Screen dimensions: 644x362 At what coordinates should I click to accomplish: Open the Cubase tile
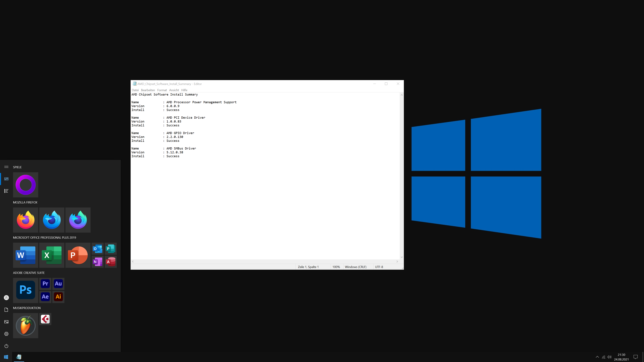pyautogui.click(x=45, y=319)
